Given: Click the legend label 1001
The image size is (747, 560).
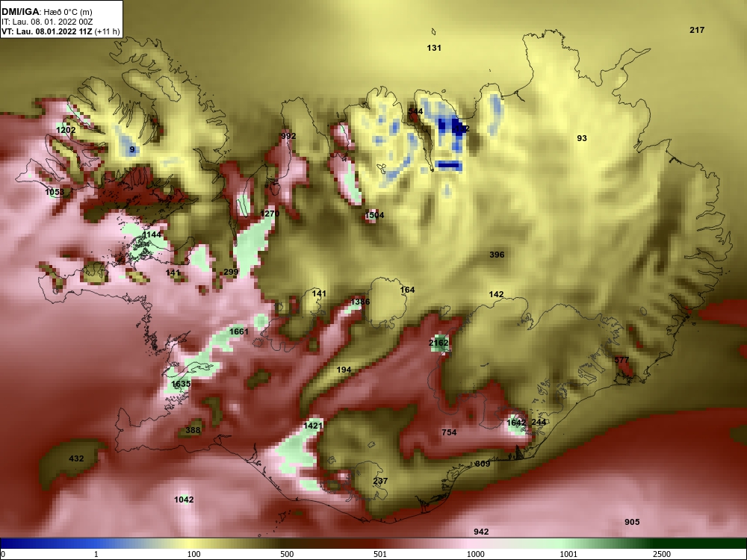Looking at the screenshot, I should (568, 554).
